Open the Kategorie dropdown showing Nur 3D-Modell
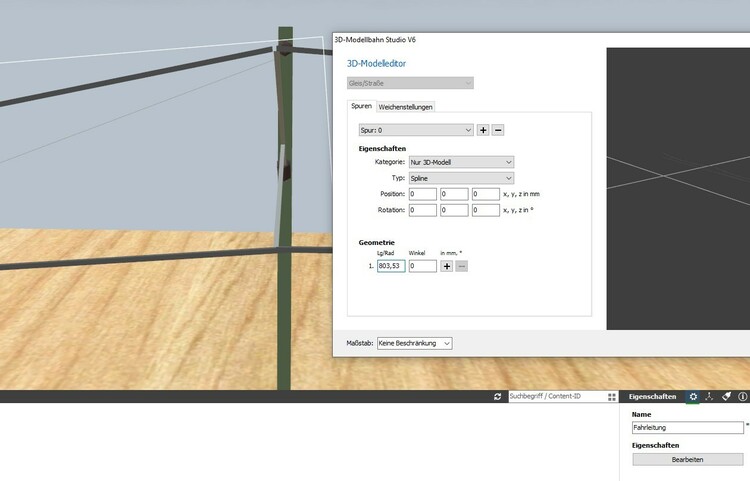The image size is (750, 481). click(462, 162)
